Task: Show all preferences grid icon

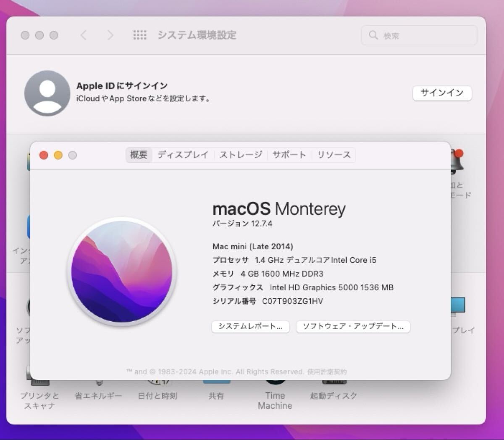Action: click(x=140, y=35)
